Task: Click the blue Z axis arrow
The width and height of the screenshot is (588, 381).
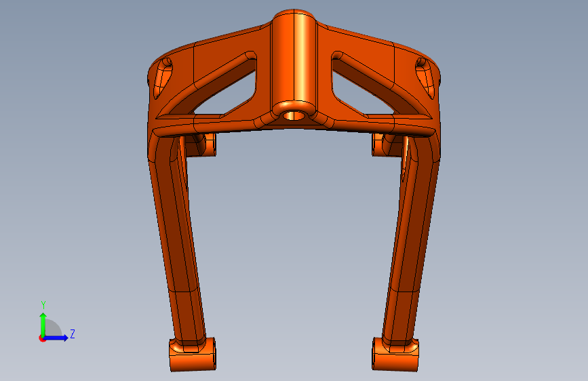Action: pos(56,338)
